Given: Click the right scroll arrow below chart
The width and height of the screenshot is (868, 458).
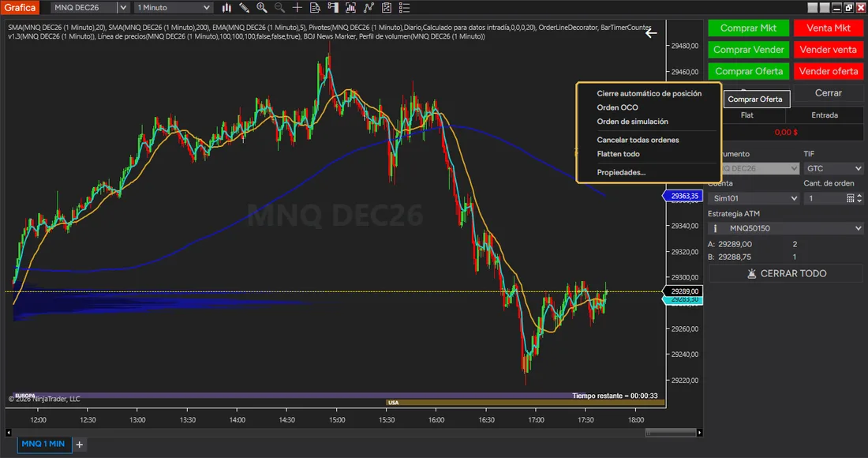Looking at the screenshot, I should (x=700, y=433).
